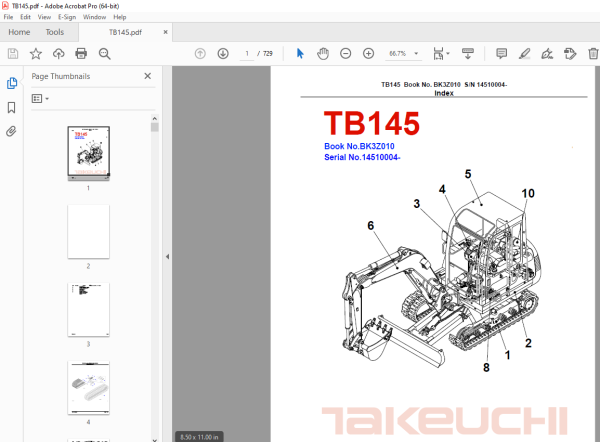600x442 pixels.
Task: Open the Edit menu
Action: (x=25, y=17)
